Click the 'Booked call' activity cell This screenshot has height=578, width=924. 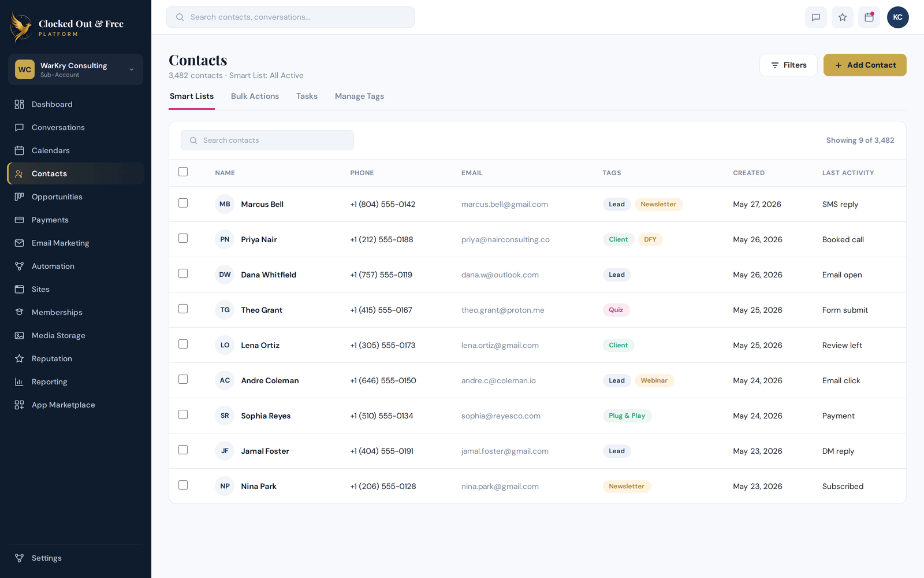pyautogui.click(x=843, y=239)
